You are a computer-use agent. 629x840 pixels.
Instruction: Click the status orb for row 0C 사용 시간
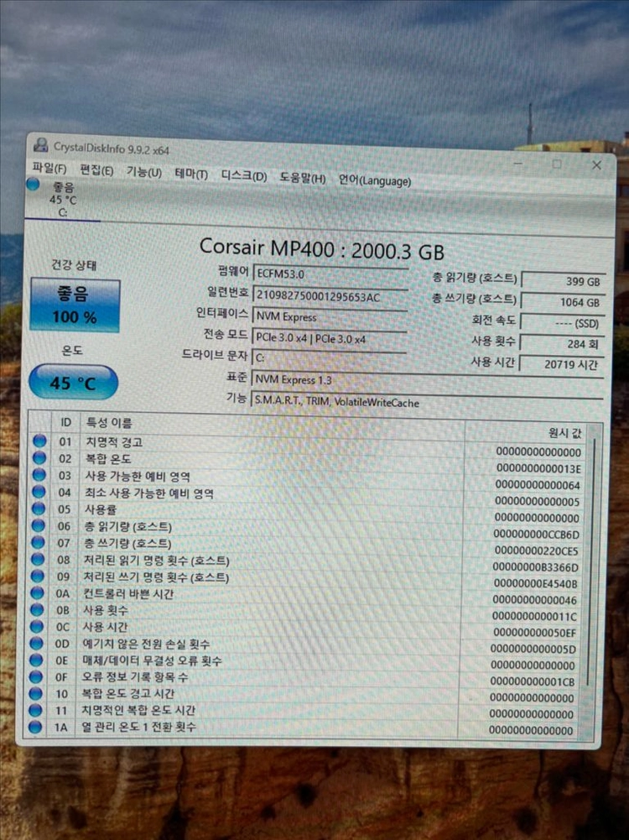[36, 626]
